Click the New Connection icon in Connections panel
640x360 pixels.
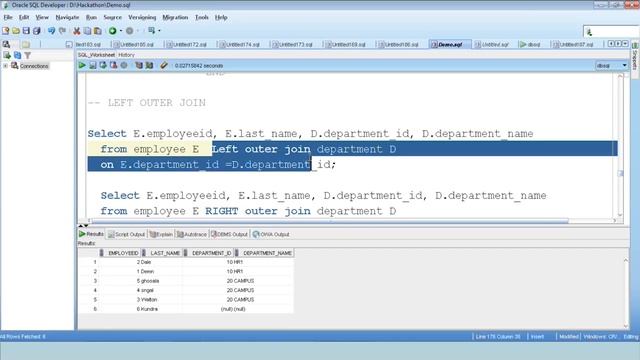pos(7,55)
